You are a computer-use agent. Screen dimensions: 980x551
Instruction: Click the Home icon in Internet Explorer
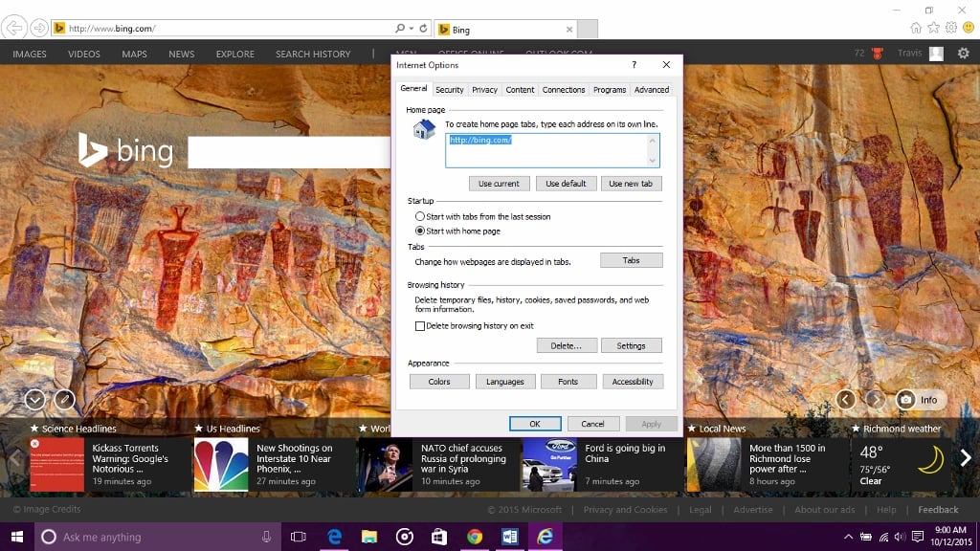coord(916,28)
